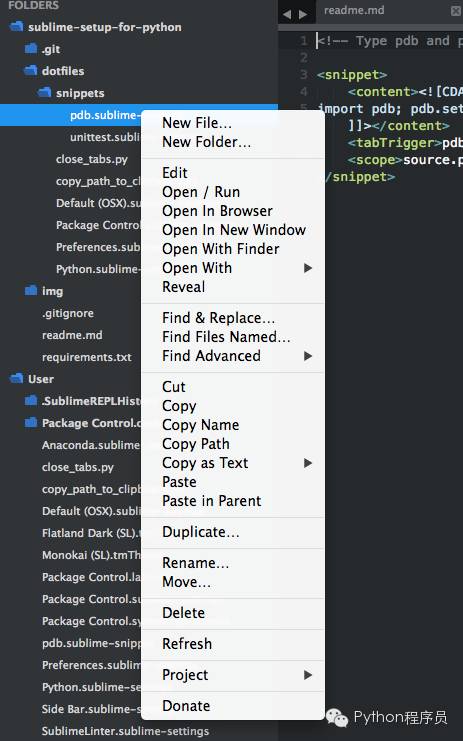Viewport: 463px width, 741px height.
Task: Select Open With Finder
Action: (x=221, y=249)
